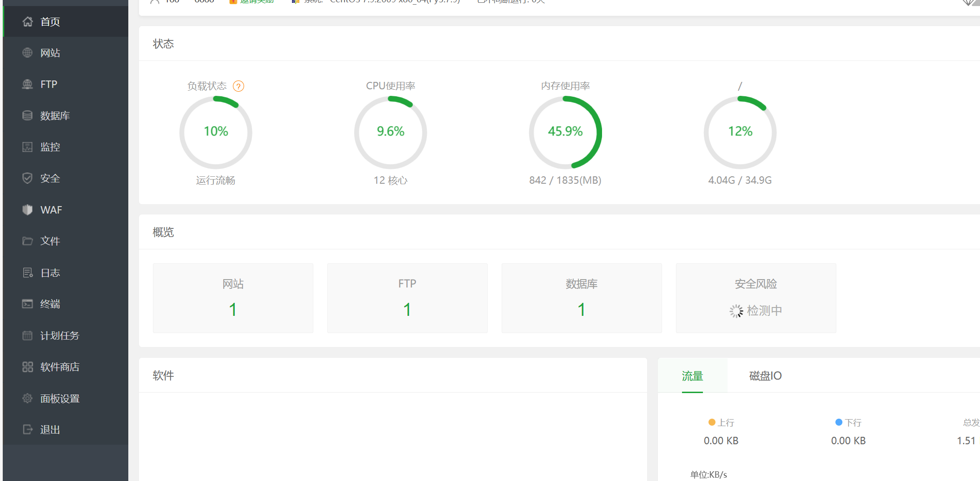Open 面板设置 panel settings

coord(60,399)
